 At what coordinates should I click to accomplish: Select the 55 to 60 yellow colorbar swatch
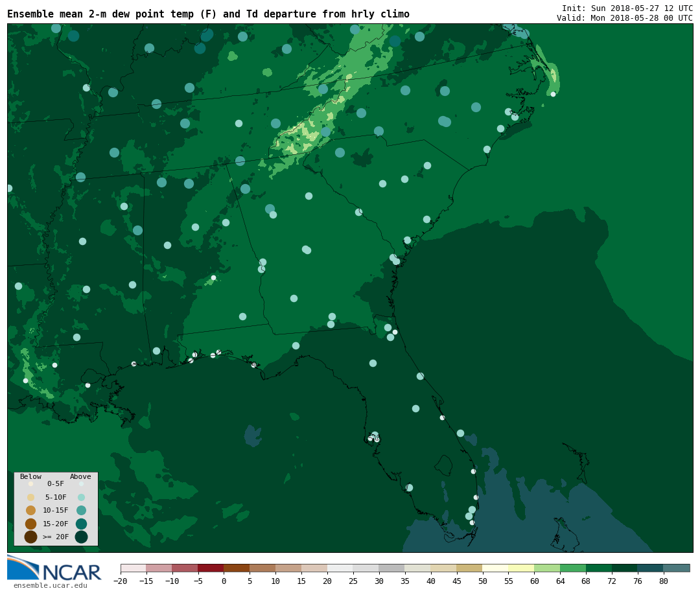tap(522, 568)
